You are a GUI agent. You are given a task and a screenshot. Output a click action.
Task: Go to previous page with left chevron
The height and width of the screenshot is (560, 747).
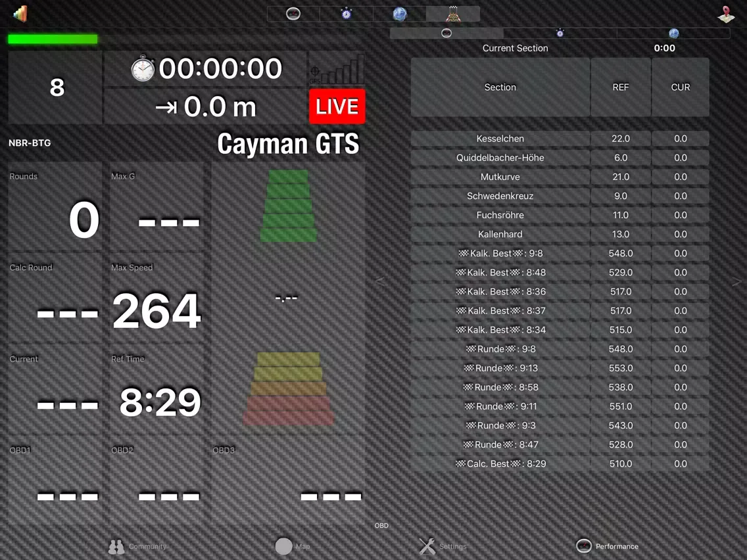pyautogui.click(x=379, y=281)
